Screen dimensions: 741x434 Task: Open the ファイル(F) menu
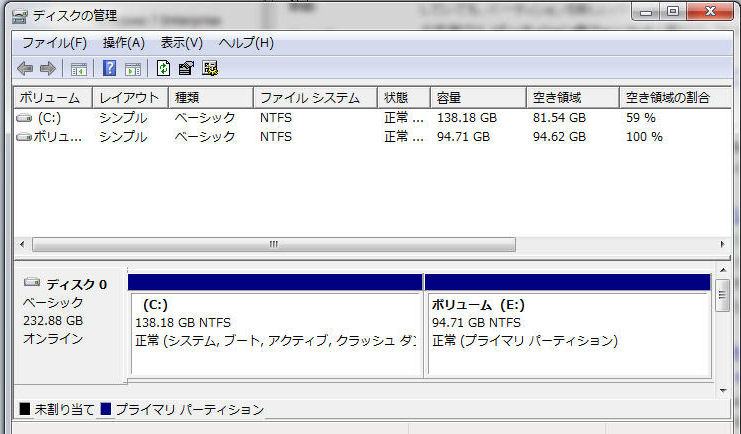[54, 43]
